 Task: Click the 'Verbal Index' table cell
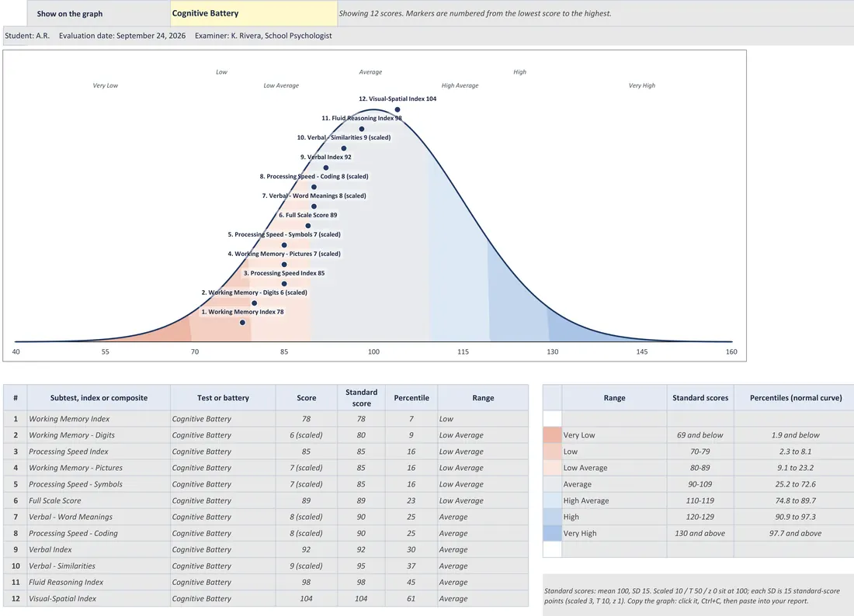[99, 549]
